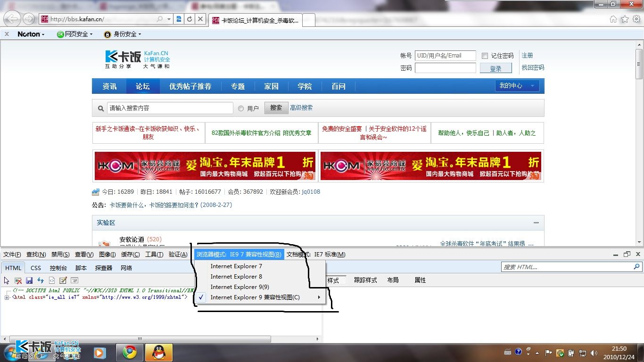Open developer tools 缓存(C) menu
644x362 pixels.
tap(130, 255)
